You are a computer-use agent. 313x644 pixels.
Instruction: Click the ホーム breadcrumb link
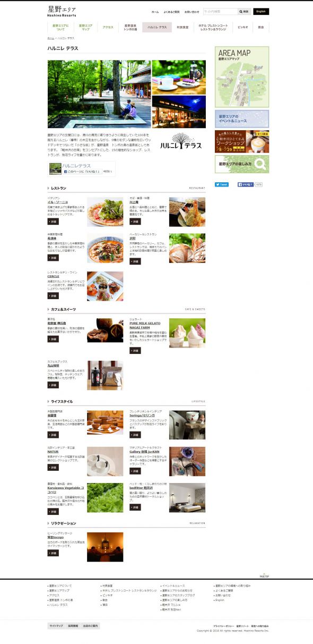(51, 39)
